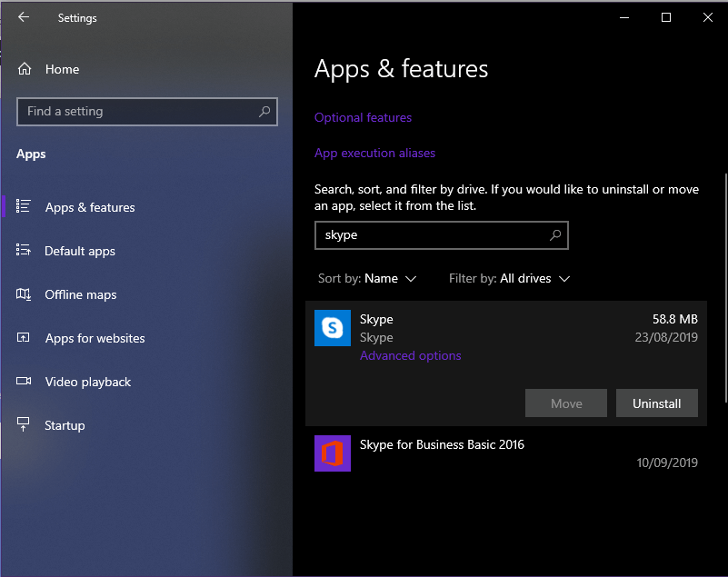The width and height of the screenshot is (728, 577).
Task: Click the app search magnifier icon
Action: (x=554, y=235)
